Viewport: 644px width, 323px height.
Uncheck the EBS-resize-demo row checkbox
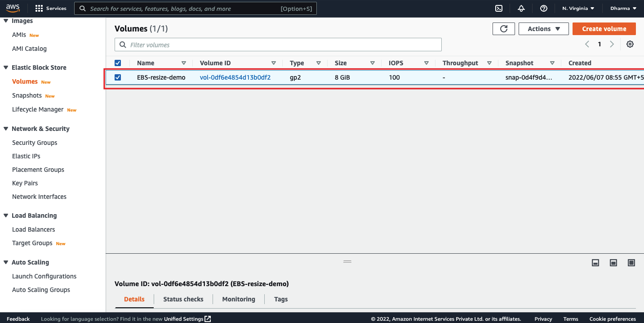(118, 77)
